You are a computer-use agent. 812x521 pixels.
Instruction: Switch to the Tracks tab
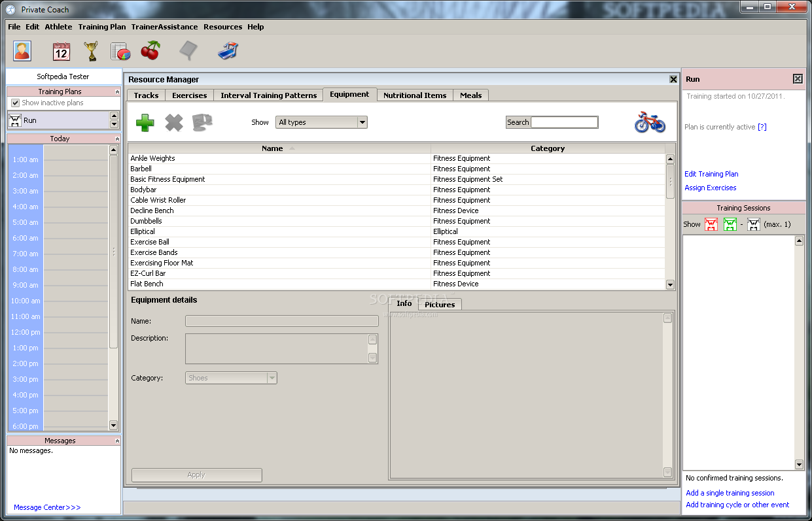[x=146, y=95]
